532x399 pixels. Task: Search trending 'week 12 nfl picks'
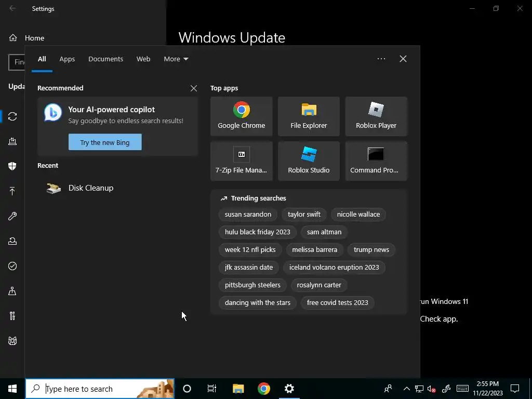point(250,250)
